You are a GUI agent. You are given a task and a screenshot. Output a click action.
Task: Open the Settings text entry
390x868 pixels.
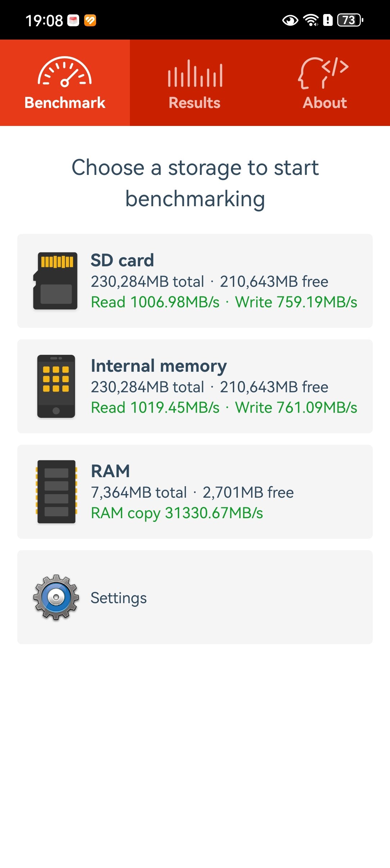pos(119,598)
